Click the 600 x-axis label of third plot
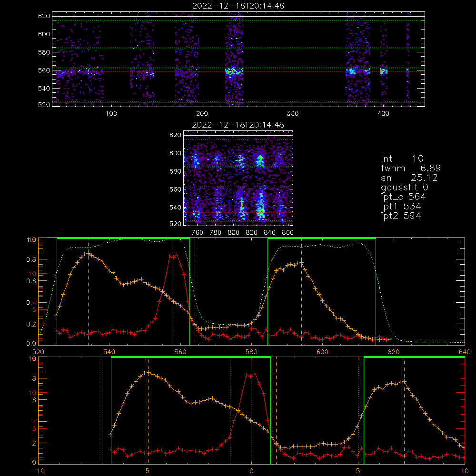Screen dimensions: 476x476 click(322, 352)
